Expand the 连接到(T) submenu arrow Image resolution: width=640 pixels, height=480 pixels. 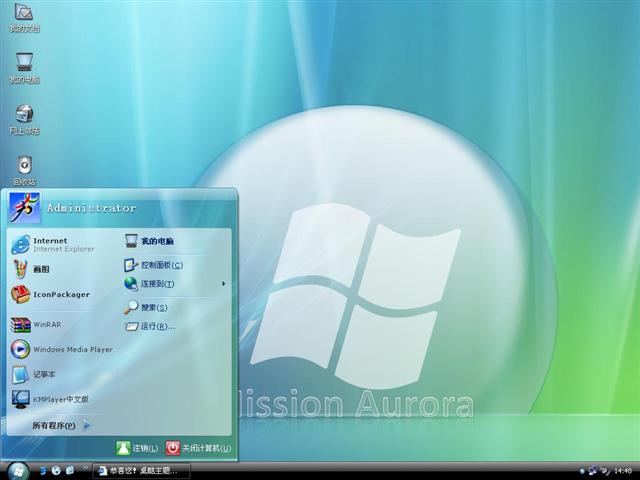point(224,283)
